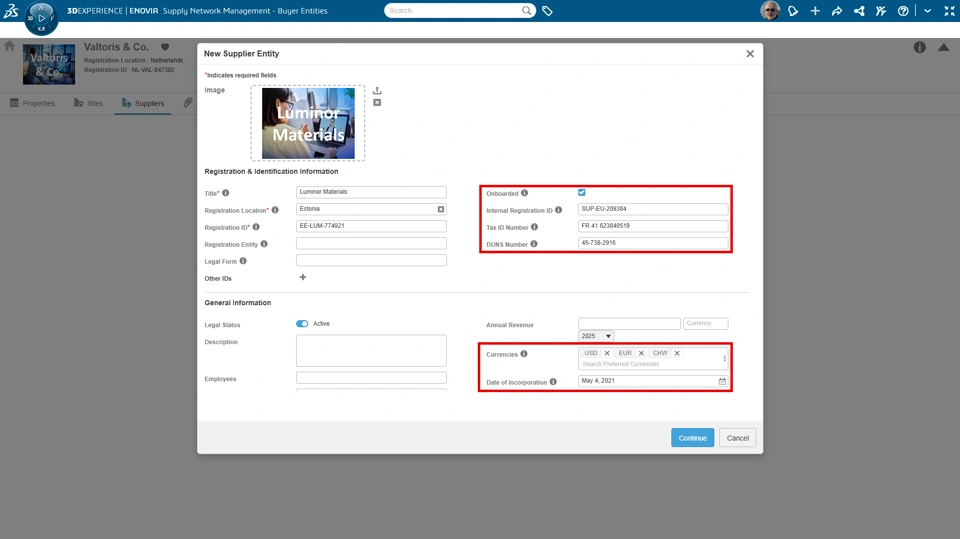The height and width of the screenshot is (539, 960).
Task: Toggle fullscreen mode icon
Action: pyautogui.click(x=949, y=11)
